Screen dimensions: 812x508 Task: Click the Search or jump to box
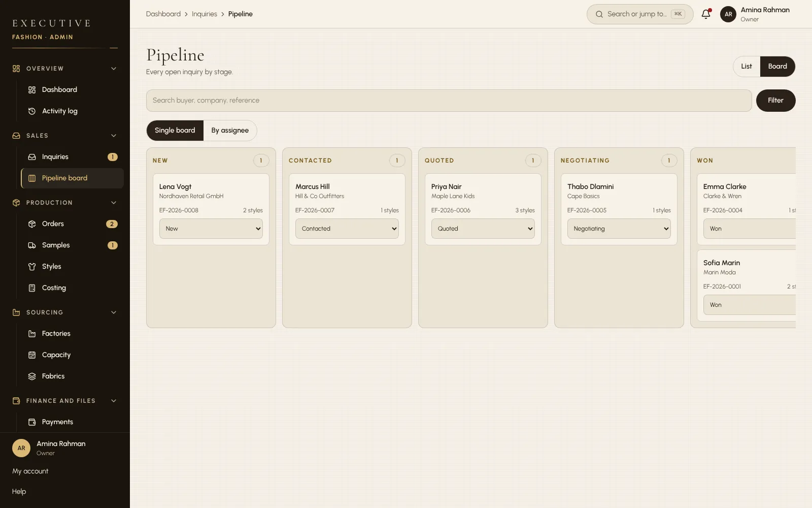(x=640, y=14)
